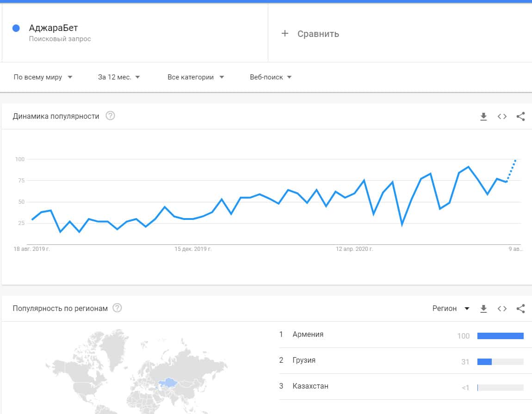The height and width of the screenshot is (414, 532).
Task: Download the regional popularity data
Action: tap(483, 309)
